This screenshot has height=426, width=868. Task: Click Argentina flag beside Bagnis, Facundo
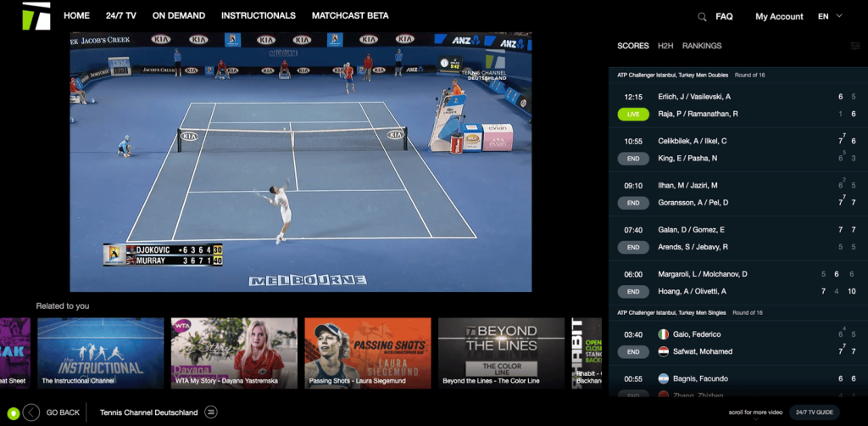pyautogui.click(x=663, y=379)
